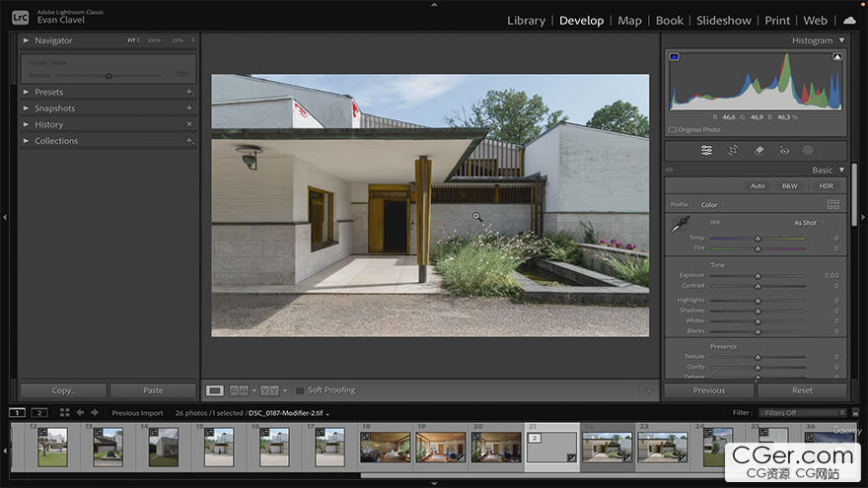Switch to Map module
The image size is (868, 488).
click(629, 21)
